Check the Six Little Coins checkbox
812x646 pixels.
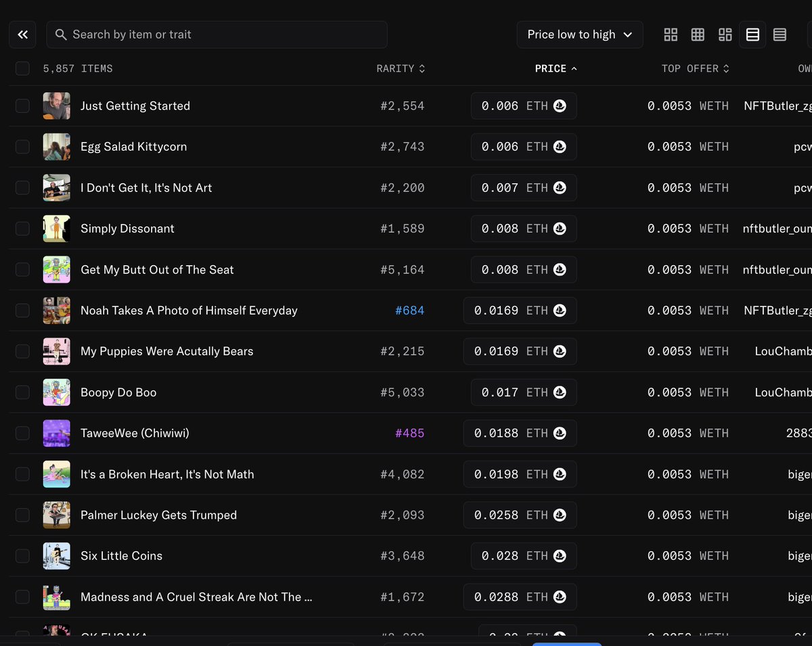click(x=22, y=556)
